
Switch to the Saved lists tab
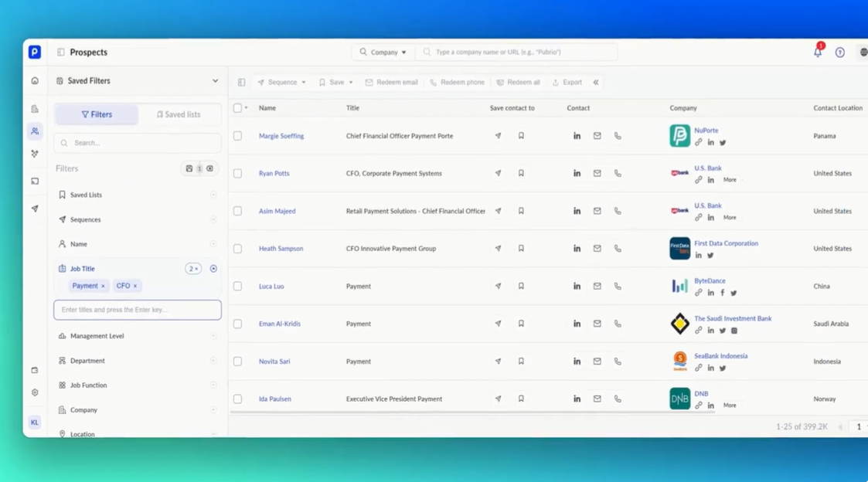179,114
